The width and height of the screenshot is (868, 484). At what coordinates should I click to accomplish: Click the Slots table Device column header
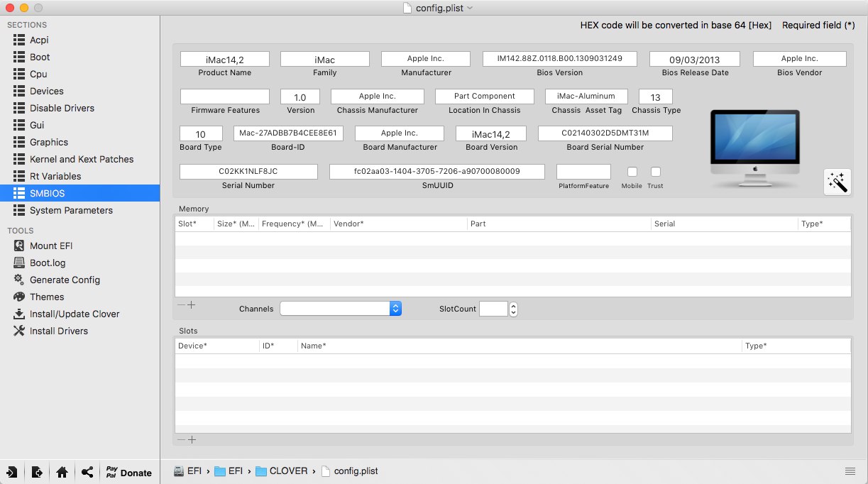217,346
